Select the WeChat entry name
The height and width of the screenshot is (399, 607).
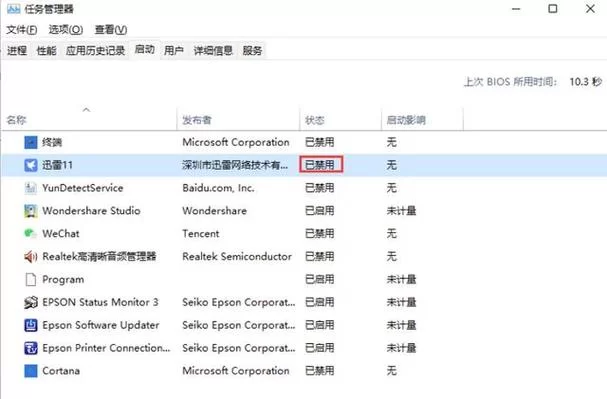point(61,234)
